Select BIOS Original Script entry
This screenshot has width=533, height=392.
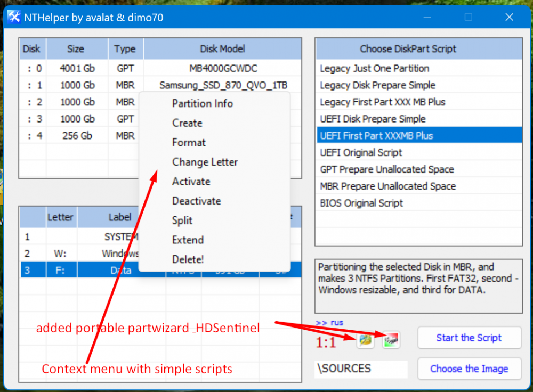pos(361,203)
